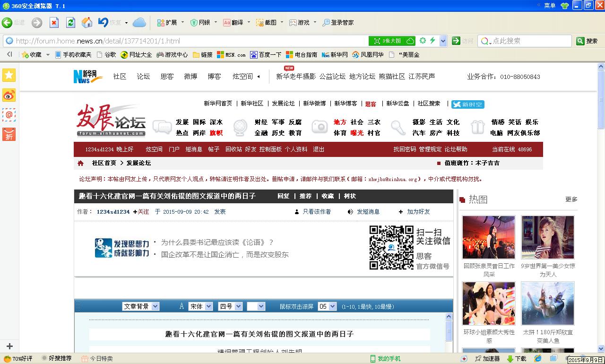This screenshot has height=364, width=605.
Task: Click the 折 discount shopping sidebar icon
Action: pyautogui.click(x=9, y=135)
